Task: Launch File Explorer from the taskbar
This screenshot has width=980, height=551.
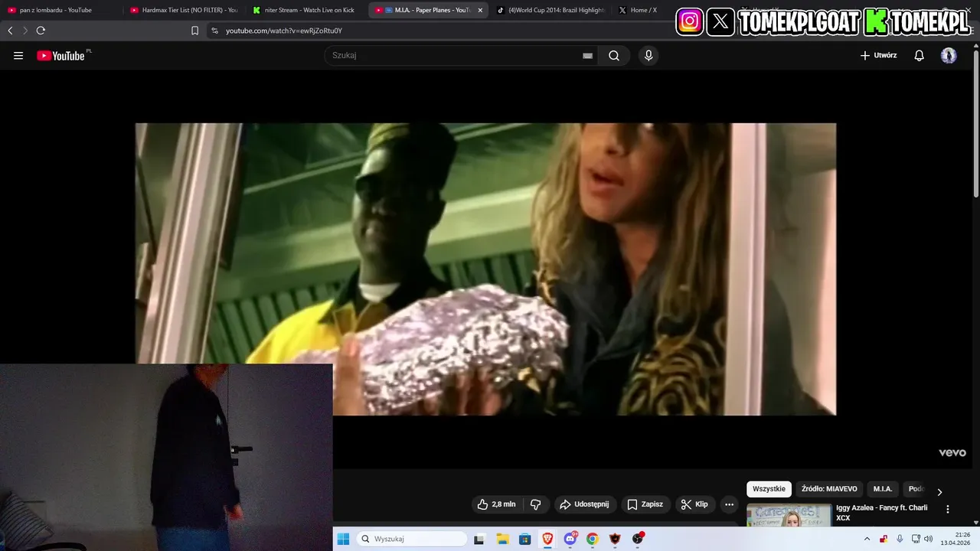Action: [x=502, y=539]
